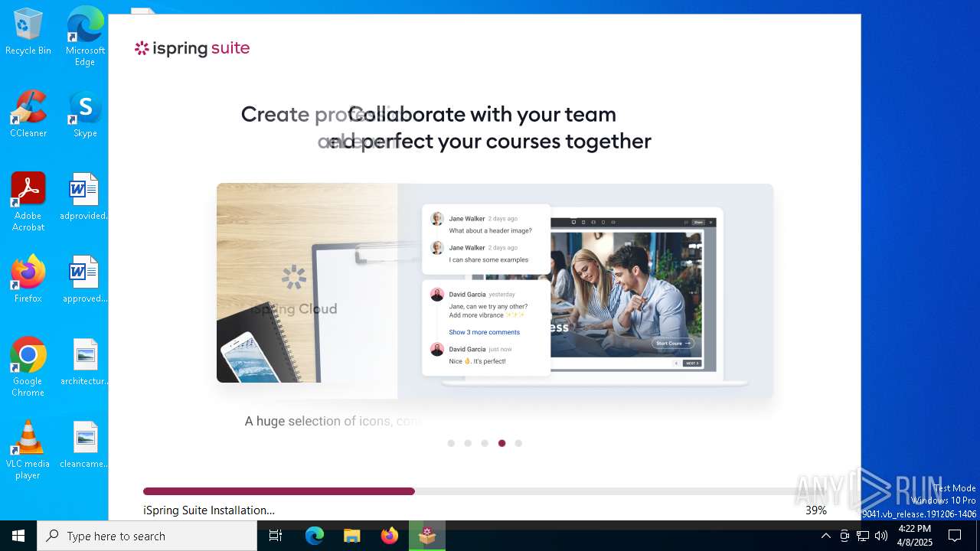Click the 39% progress value
This screenshot has width=980, height=551.
[x=816, y=510]
